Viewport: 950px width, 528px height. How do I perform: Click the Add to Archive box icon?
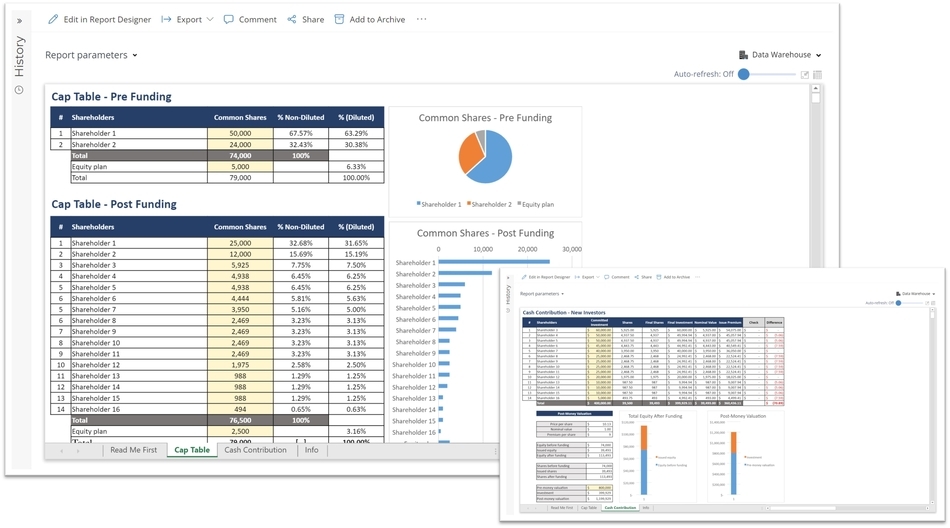tap(339, 19)
